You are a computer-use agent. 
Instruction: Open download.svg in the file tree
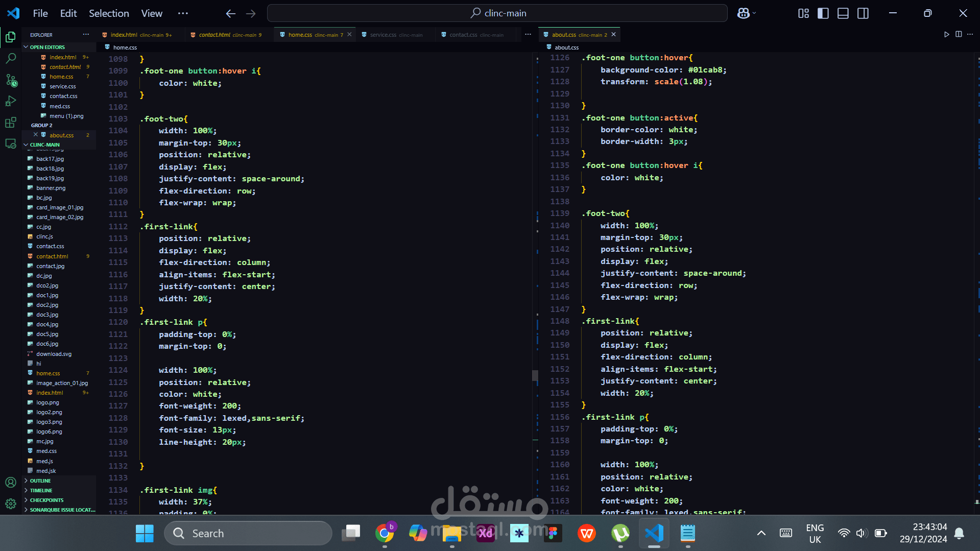[x=54, y=354]
